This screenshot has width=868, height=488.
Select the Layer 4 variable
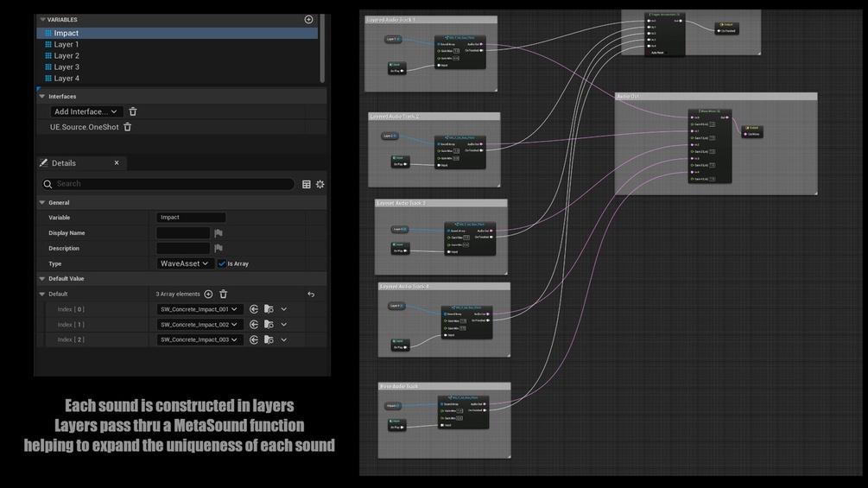[x=177, y=79]
